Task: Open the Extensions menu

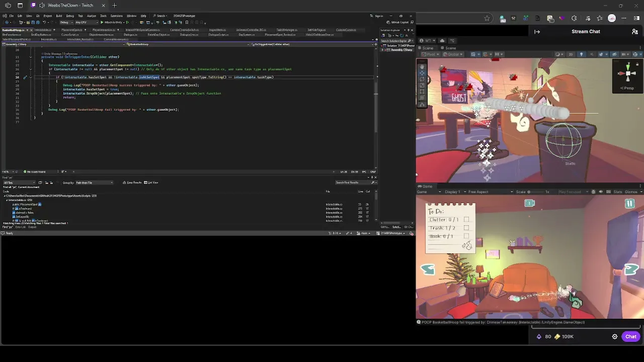Action: pos(117,16)
